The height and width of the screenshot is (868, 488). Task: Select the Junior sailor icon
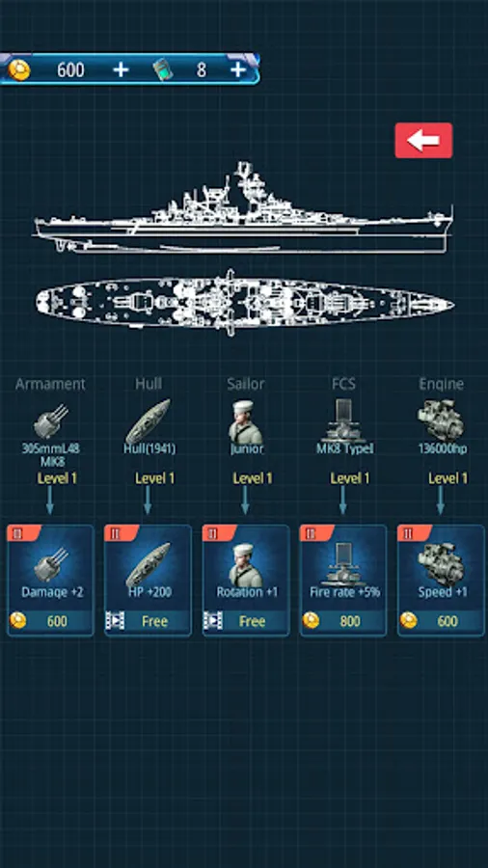pyautogui.click(x=246, y=421)
